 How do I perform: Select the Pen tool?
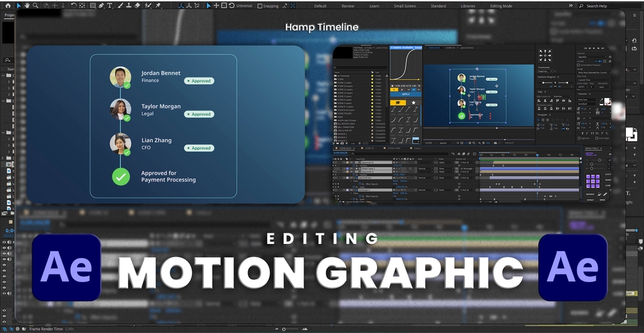(x=101, y=6)
